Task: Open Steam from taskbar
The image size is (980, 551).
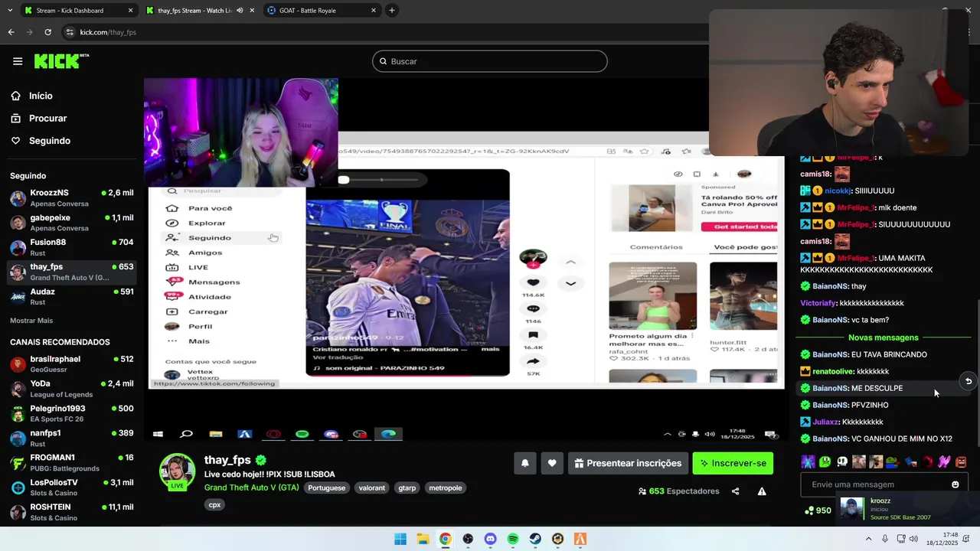Action: pos(535,539)
